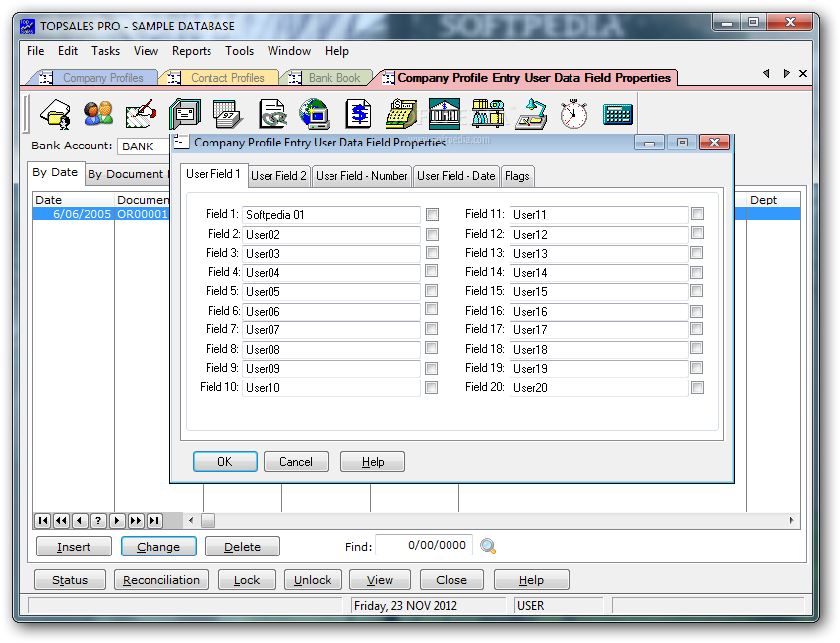
Task: Select the By Document tab
Action: coord(126,175)
